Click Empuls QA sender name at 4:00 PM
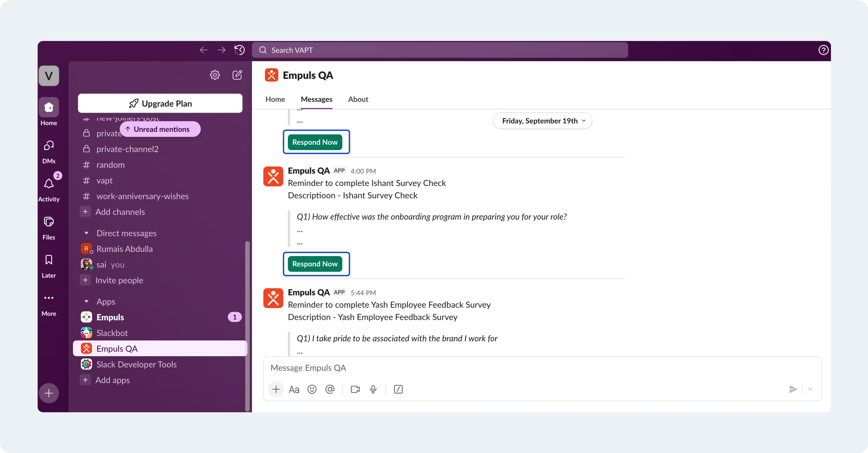This screenshot has height=453, width=868. coord(309,171)
